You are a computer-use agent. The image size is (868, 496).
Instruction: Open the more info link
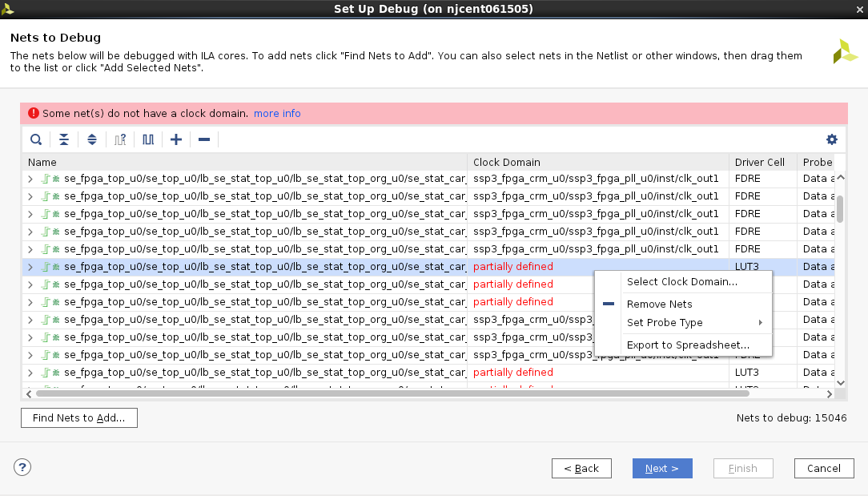pos(277,113)
